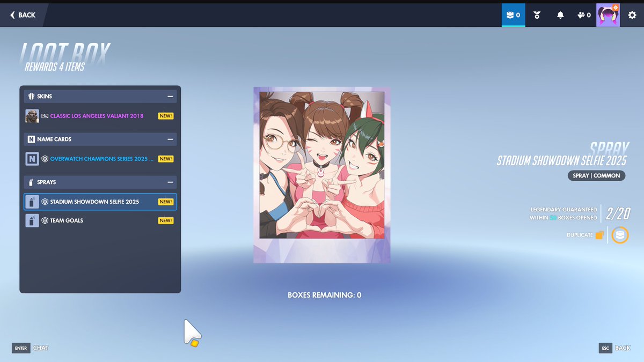Open the notifications bell
Viewport: 644px width, 362px height.
[x=560, y=15]
